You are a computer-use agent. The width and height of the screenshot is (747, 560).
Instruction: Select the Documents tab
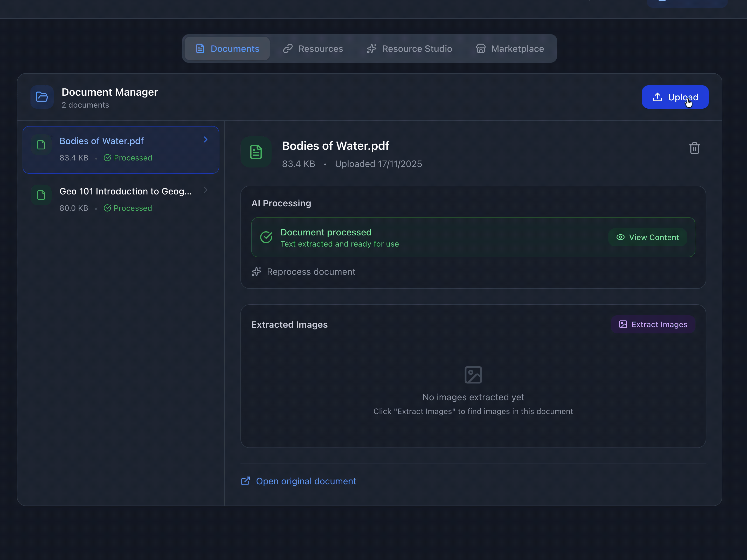227,48
